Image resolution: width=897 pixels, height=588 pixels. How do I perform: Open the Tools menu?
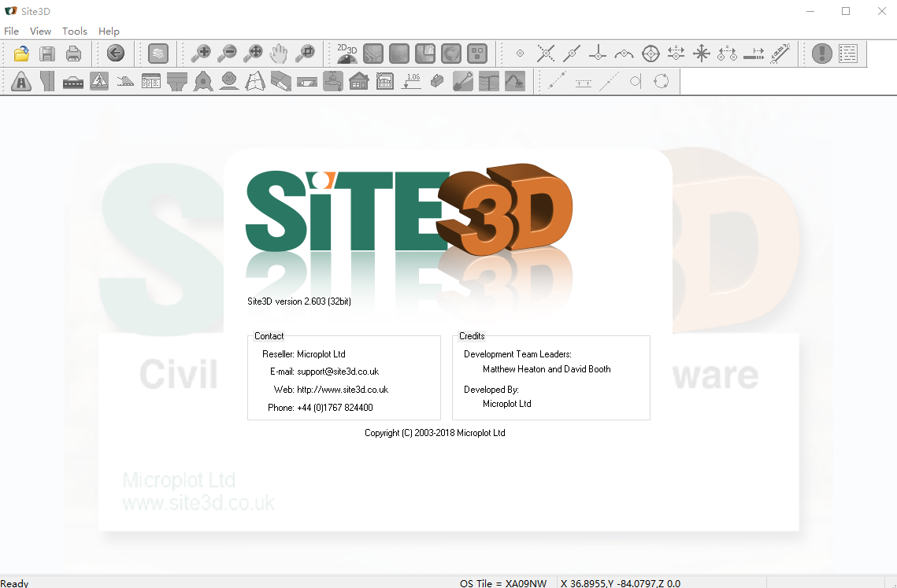tap(75, 31)
